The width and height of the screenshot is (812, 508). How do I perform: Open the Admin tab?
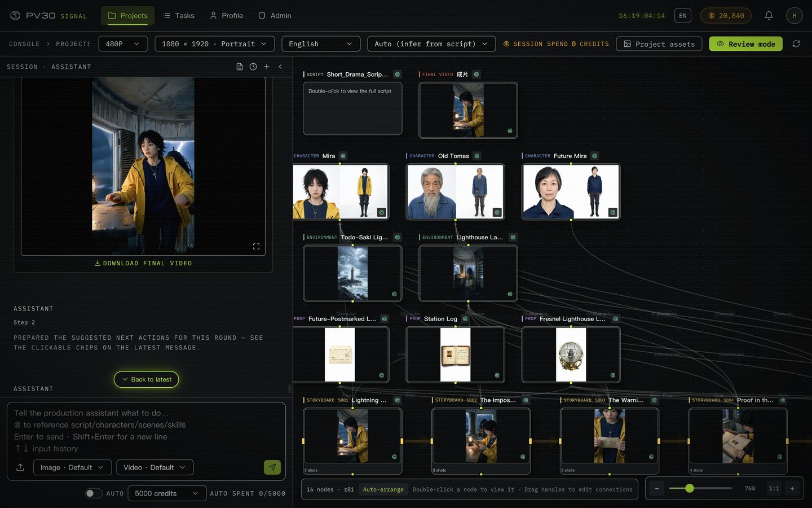point(275,16)
